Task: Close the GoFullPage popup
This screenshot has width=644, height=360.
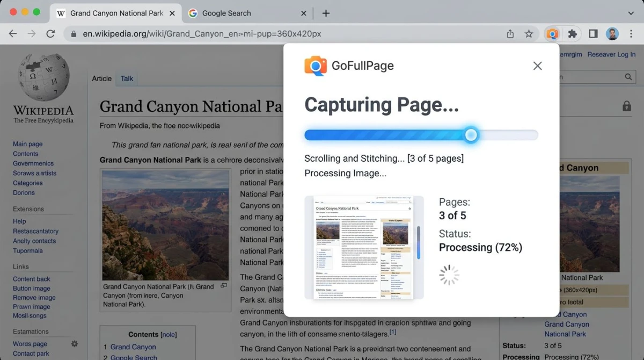Action: (537, 66)
